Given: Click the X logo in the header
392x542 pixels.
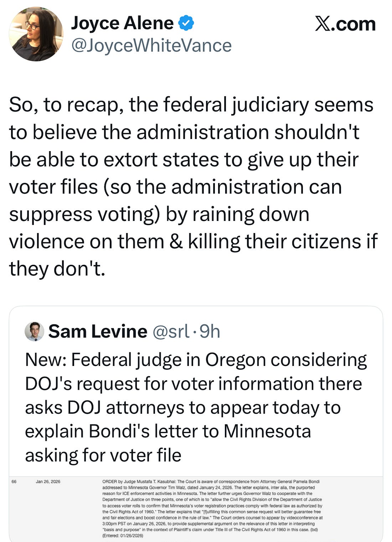Looking at the screenshot, I should tap(323, 24).
